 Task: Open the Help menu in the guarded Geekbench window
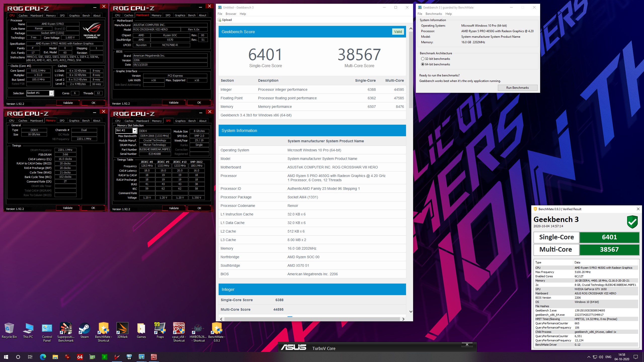point(449,14)
